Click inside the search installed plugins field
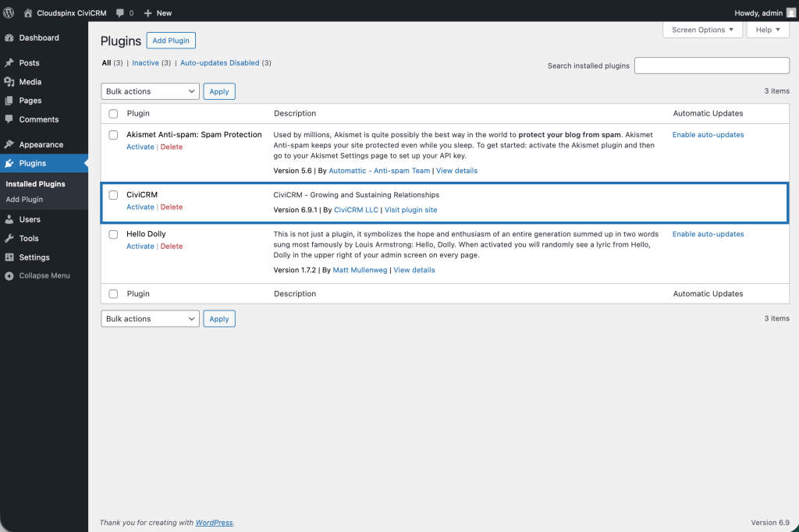799x532 pixels. click(x=711, y=66)
